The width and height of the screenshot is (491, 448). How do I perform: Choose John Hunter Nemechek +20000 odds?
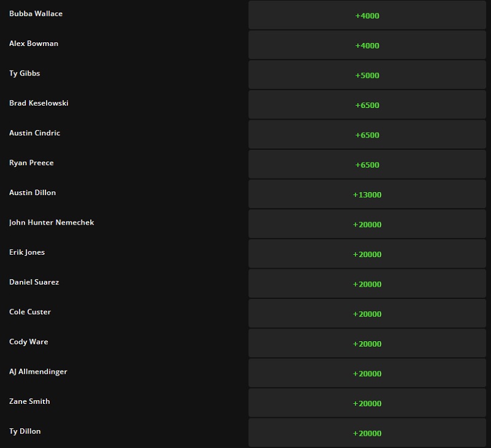click(367, 224)
